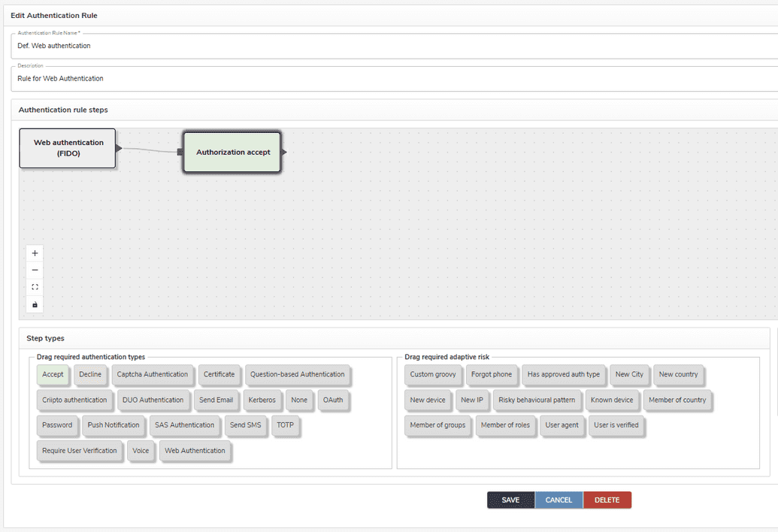Select the Risky behavioural pattern risk

point(537,400)
